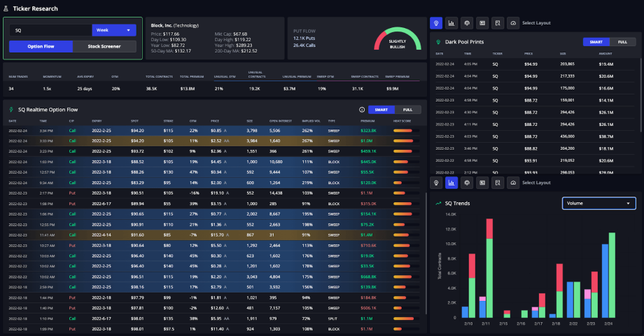This screenshot has height=336, width=644.
Task: Click the $315.0K put premium cell
Action: point(368,204)
